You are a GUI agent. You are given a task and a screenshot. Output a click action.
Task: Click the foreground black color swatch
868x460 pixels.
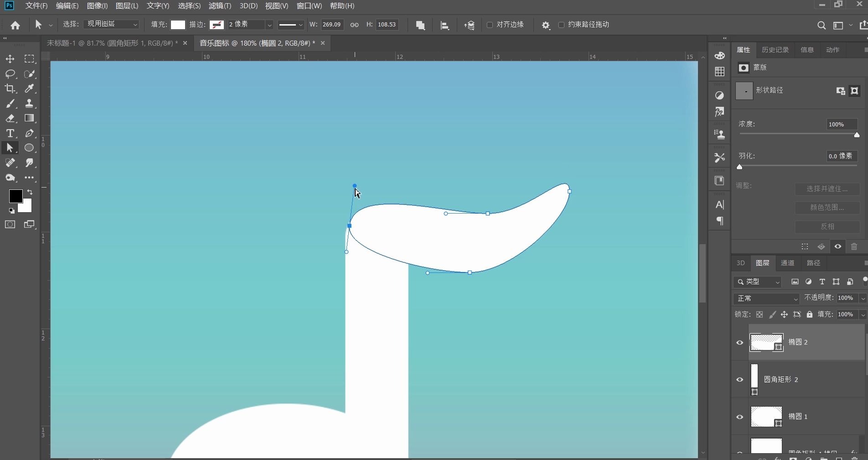15,196
